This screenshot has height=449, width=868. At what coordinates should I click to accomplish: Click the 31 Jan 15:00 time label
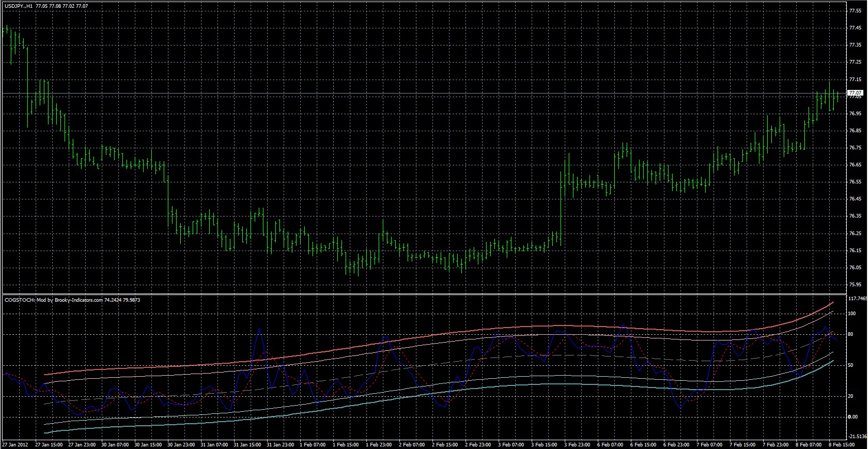(x=249, y=444)
